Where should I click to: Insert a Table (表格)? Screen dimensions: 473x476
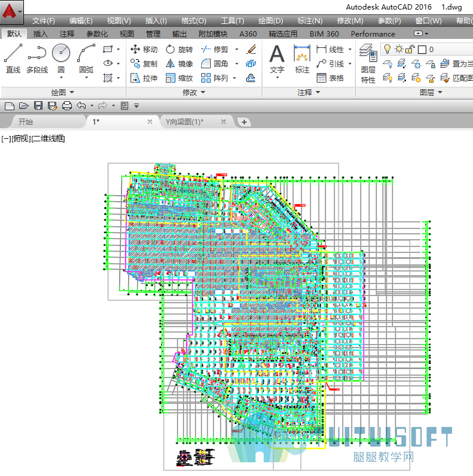pyautogui.click(x=330, y=78)
